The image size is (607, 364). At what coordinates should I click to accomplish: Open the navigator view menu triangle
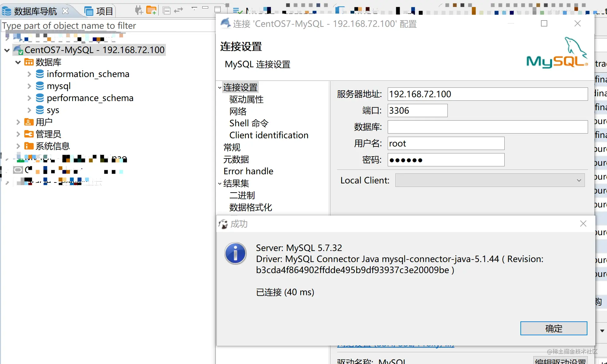[x=194, y=8]
